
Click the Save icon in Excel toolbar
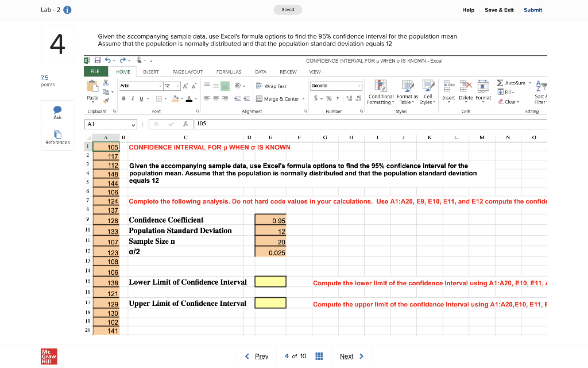(x=98, y=60)
